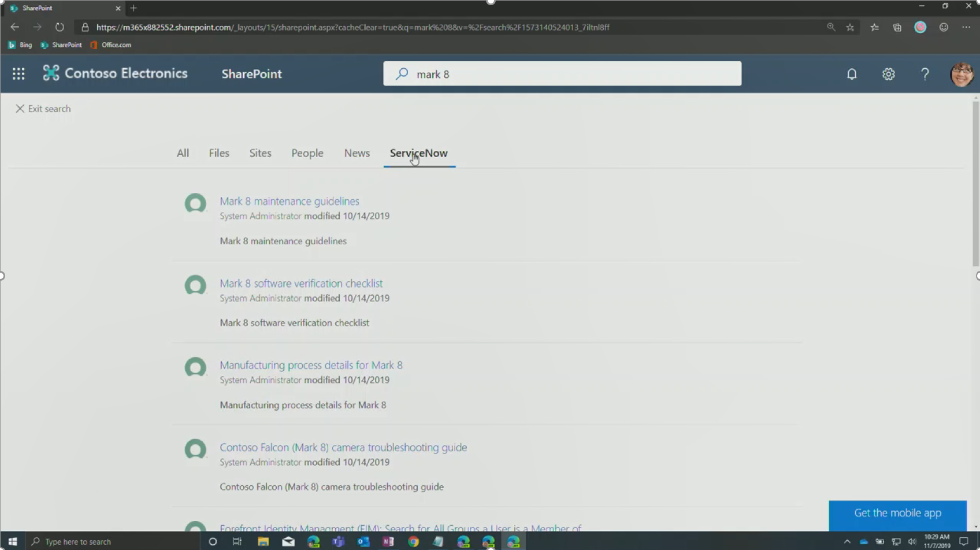Screen dimensions: 980x550
Task: Show hidden system tray icons
Action: [847, 541]
